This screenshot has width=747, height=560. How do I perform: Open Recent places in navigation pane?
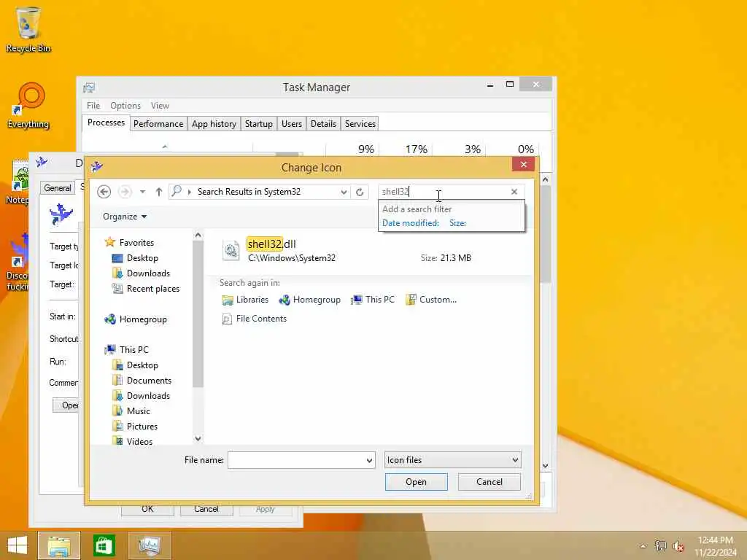146,289
